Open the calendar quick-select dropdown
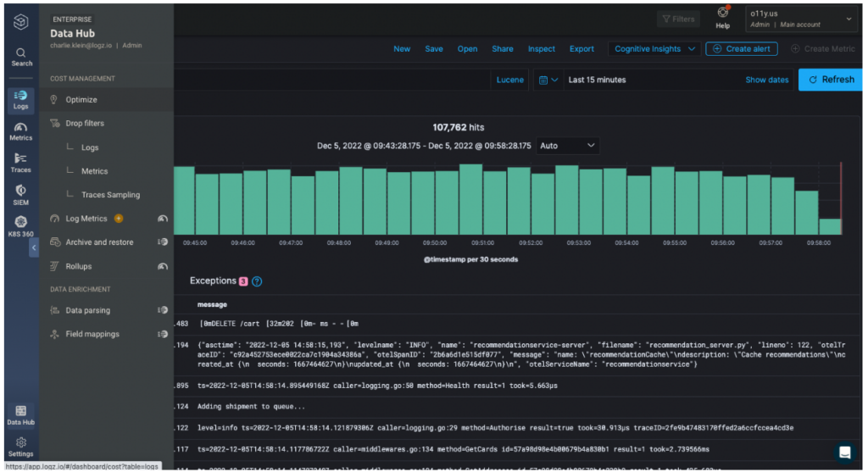 [548, 80]
